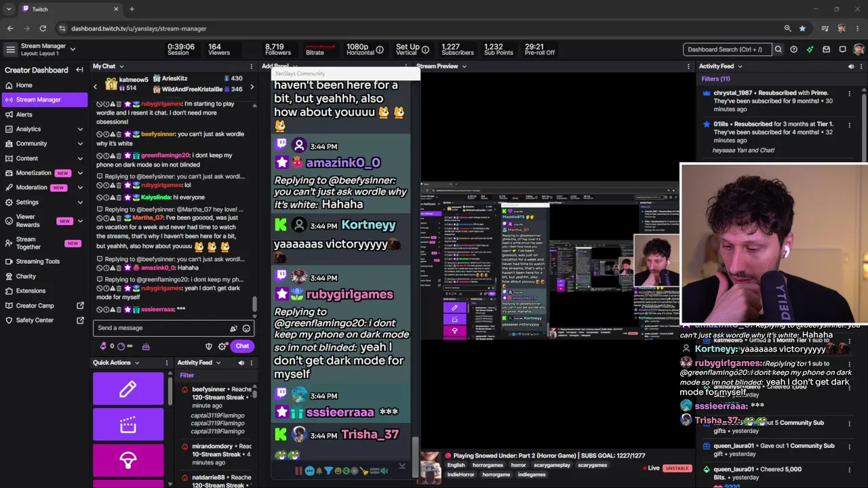
Task: Open the user avatar menu
Action: point(859,49)
